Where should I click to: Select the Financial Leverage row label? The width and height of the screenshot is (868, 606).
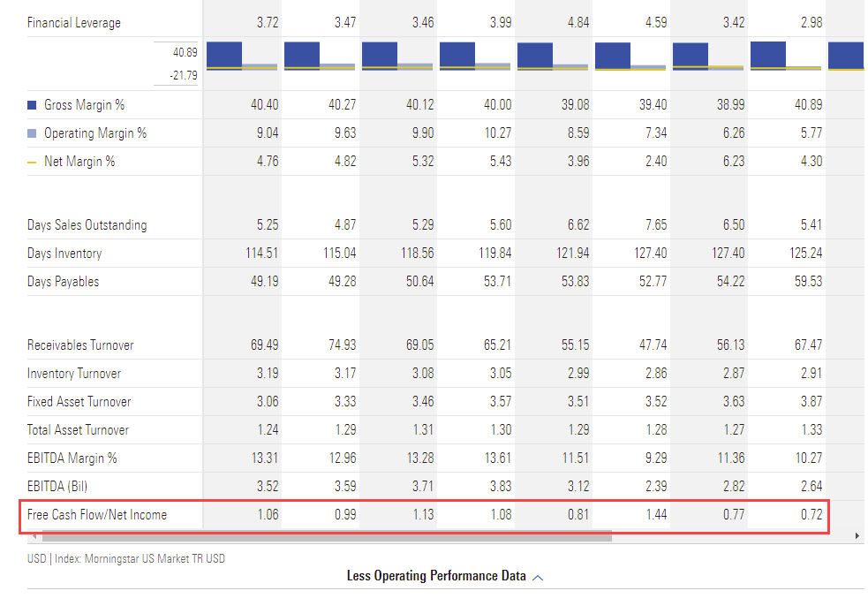[x=74, y=22]
